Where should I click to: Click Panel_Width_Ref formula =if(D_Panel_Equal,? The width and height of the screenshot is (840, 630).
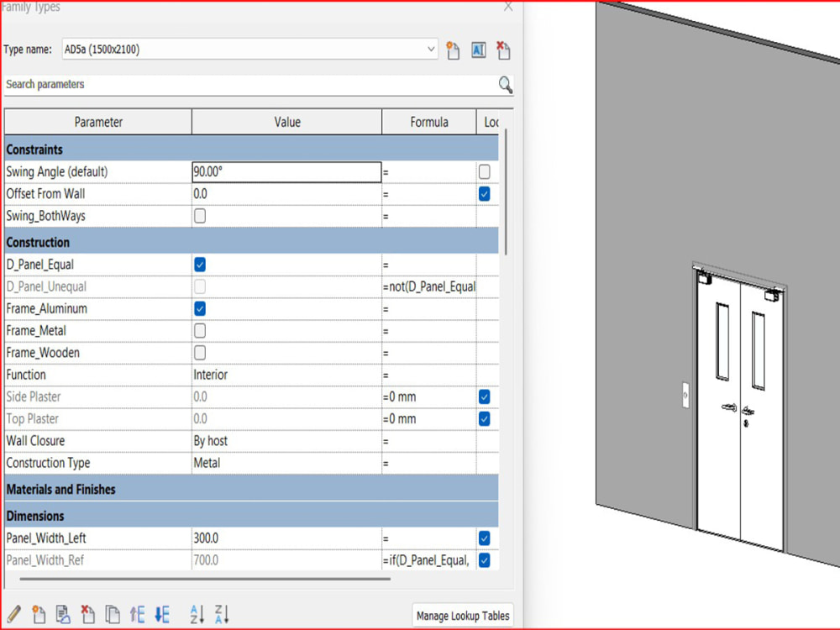pyautogui.click(x=429, y=560)
